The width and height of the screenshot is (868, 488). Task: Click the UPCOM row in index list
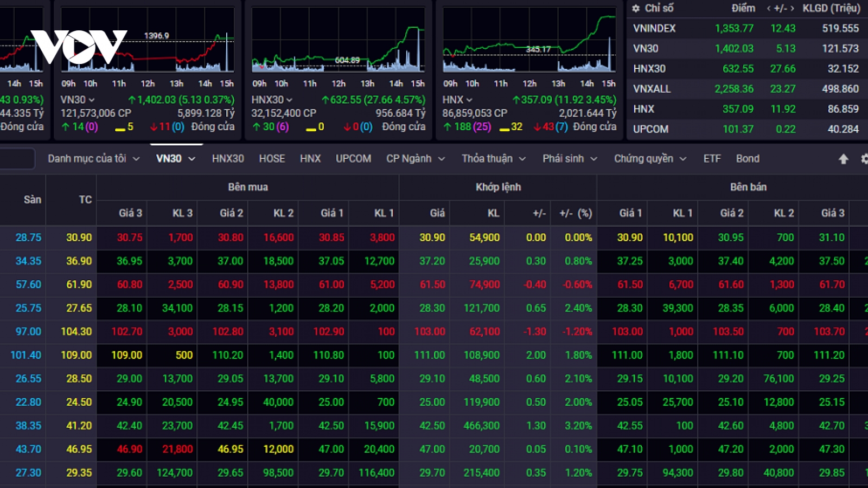tap(746, 129)
